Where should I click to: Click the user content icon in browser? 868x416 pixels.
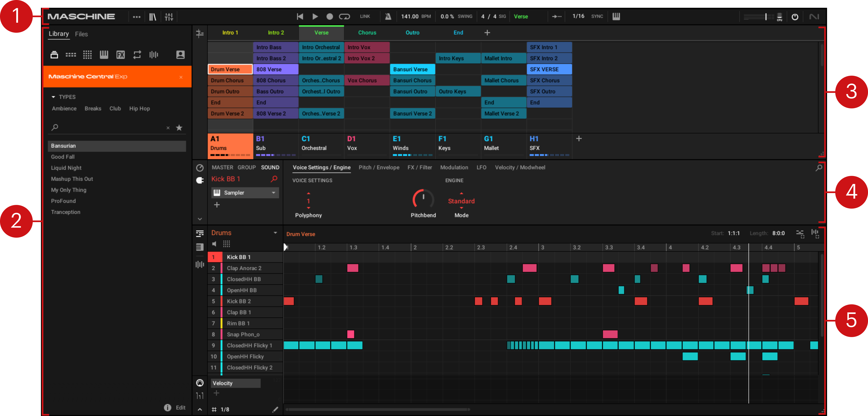tap(180, 55)
